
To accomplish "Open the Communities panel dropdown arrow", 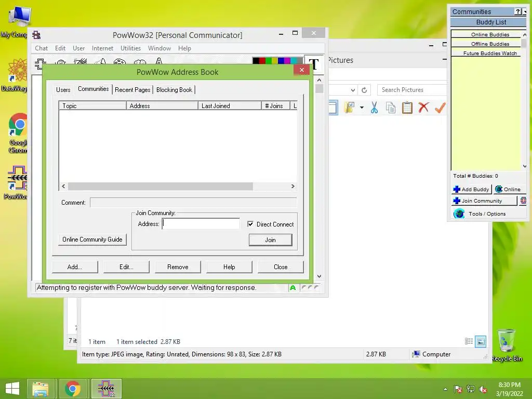I will [525, 11].
